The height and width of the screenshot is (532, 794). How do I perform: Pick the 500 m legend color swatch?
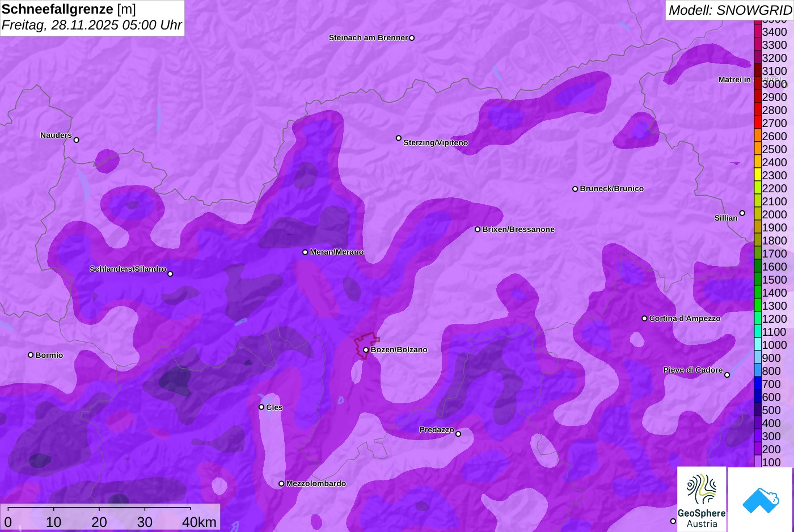click(758, 409)
